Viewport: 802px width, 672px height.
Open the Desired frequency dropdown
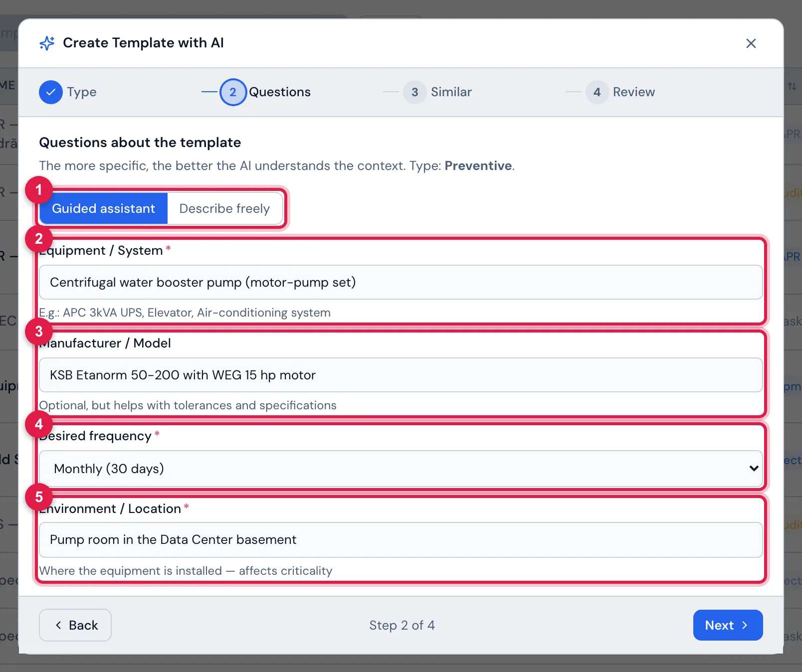pos(401,469)
